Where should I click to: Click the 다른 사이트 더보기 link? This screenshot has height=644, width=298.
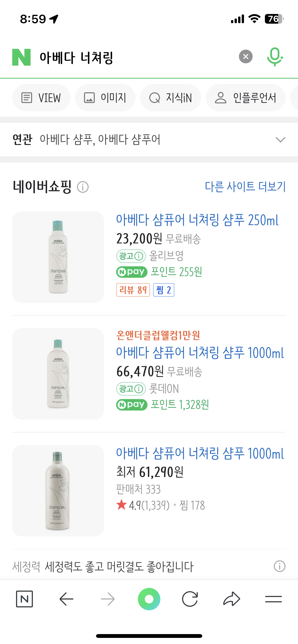(245, 187)
